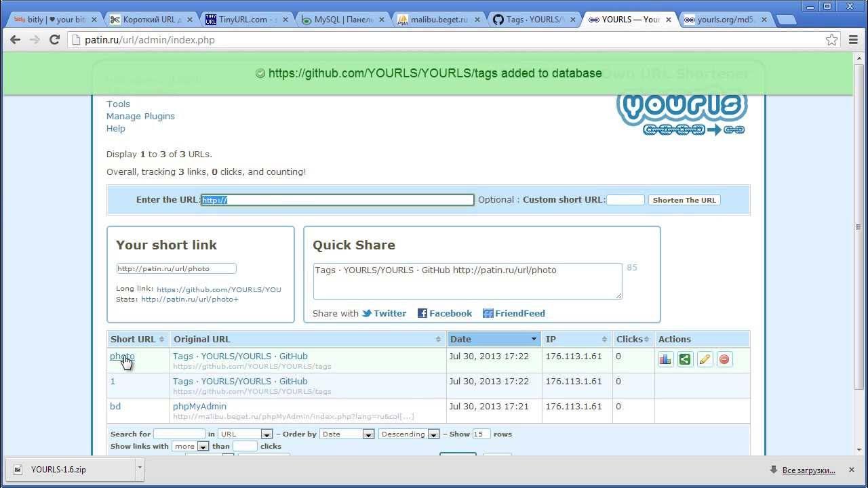Switch to the malibu.beget.ru tab

point(439,20)
